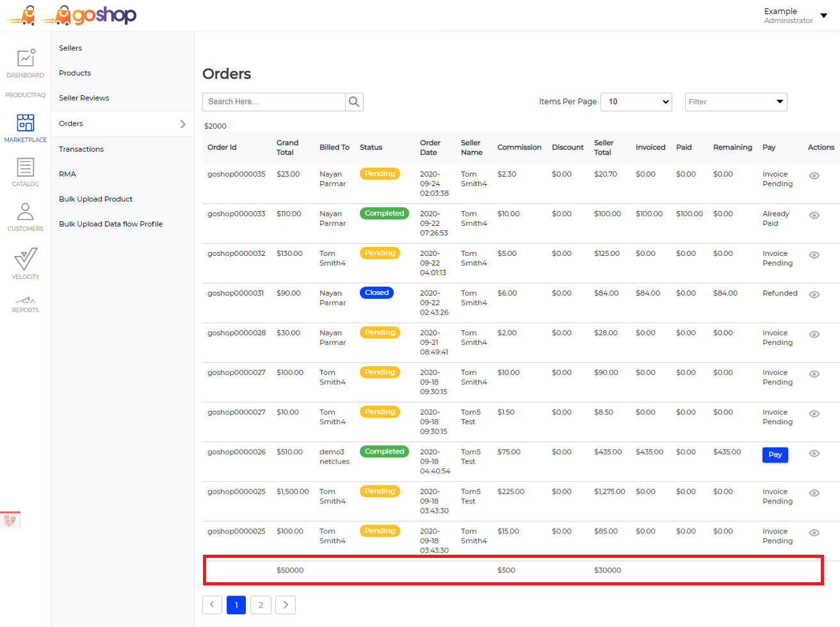
Task: Click the Order Id column header
Action: click(222, 147)
